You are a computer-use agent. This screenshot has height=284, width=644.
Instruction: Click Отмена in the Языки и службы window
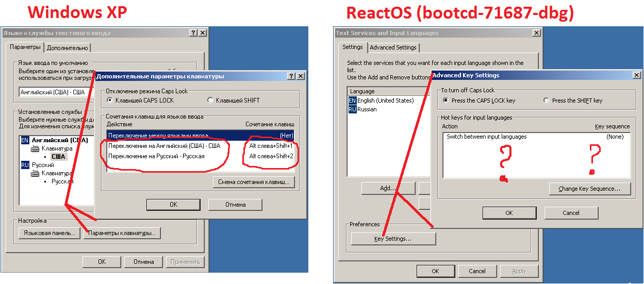pyautogui.click(x=144, y=262)
